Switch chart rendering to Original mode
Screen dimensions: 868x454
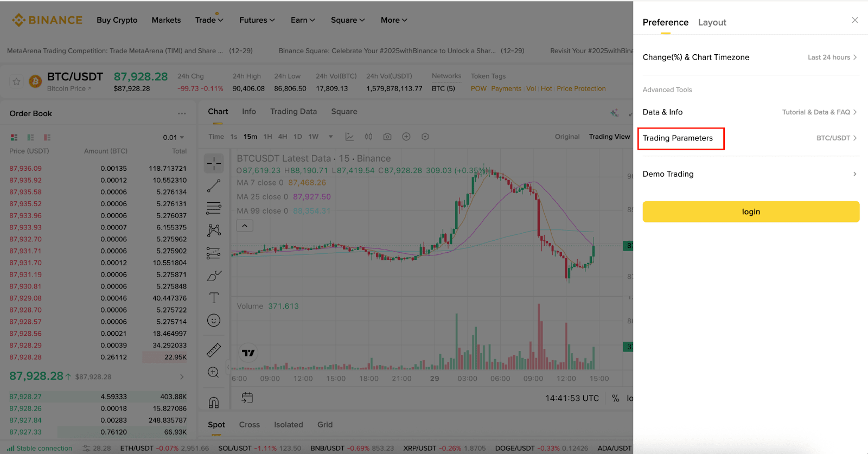pyautogui.click(x=566, y=136)
